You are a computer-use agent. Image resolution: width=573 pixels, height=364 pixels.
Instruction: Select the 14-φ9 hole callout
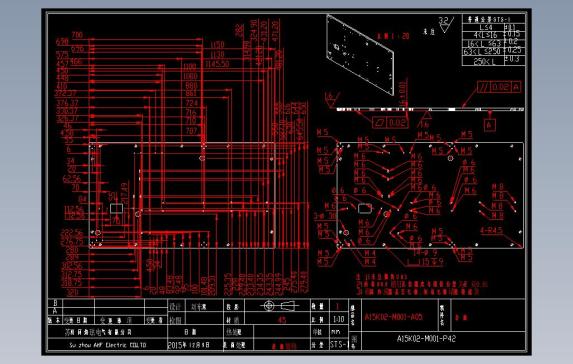[x=425, y=253]
